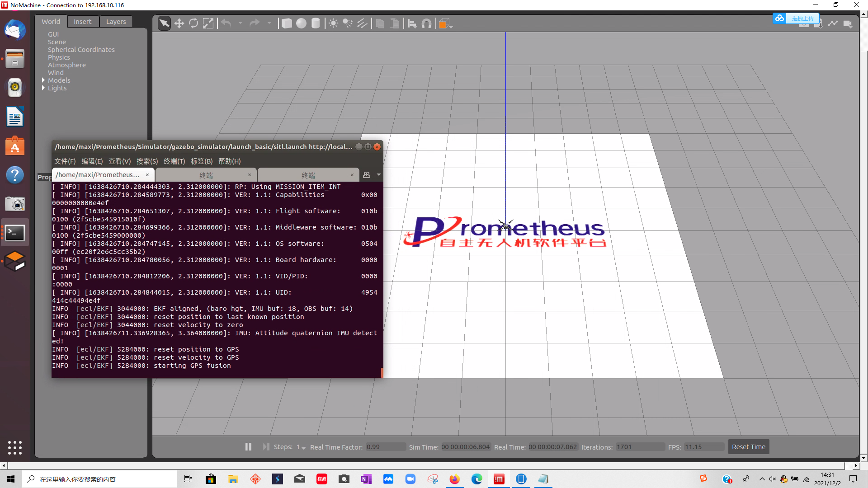Click the Sim Time value field

[x=466, y=447]
